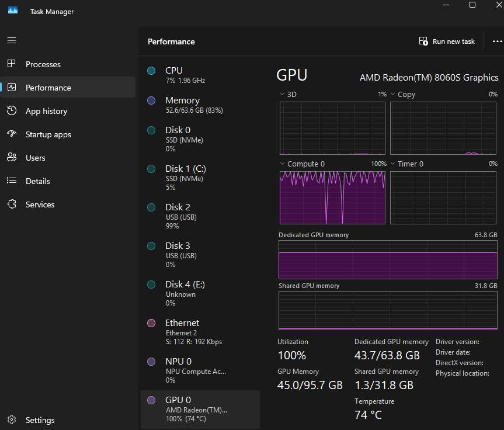Show the Details page
This screenshot has height=430, width=504.
(x=68, y=181)
